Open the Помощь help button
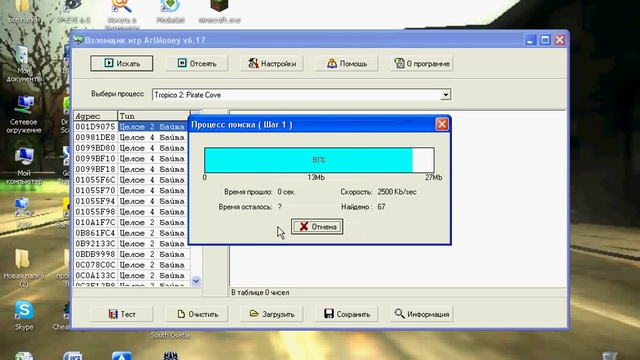640x360 pixels. click(347, 63)
